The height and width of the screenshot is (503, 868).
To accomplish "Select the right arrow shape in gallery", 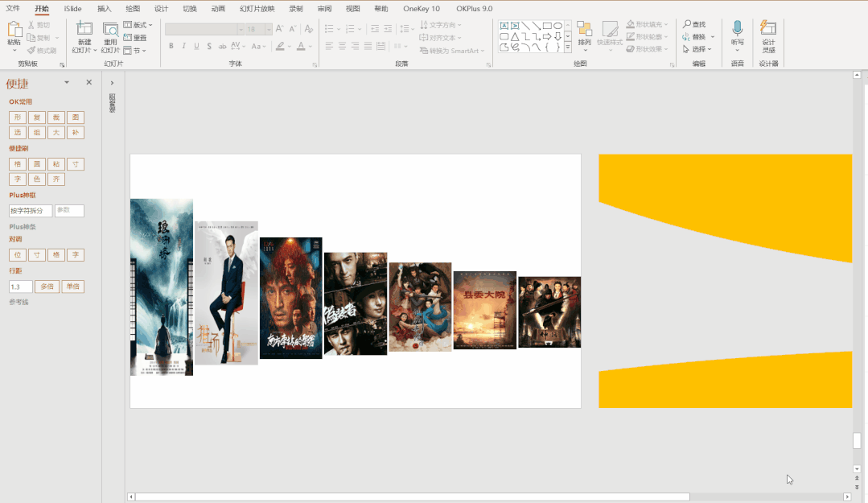I will (x=547, y=36).
